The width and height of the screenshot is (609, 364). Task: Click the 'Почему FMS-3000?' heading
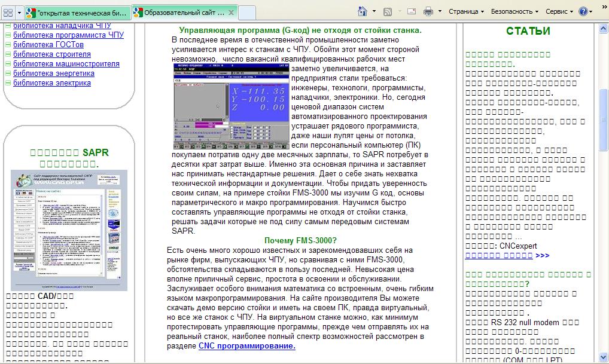click(300, 241)
